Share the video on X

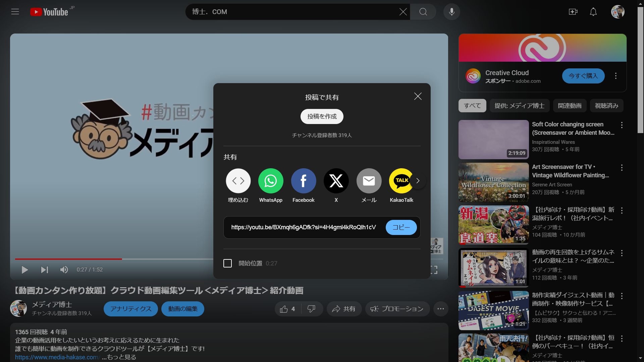click(336, 181)
